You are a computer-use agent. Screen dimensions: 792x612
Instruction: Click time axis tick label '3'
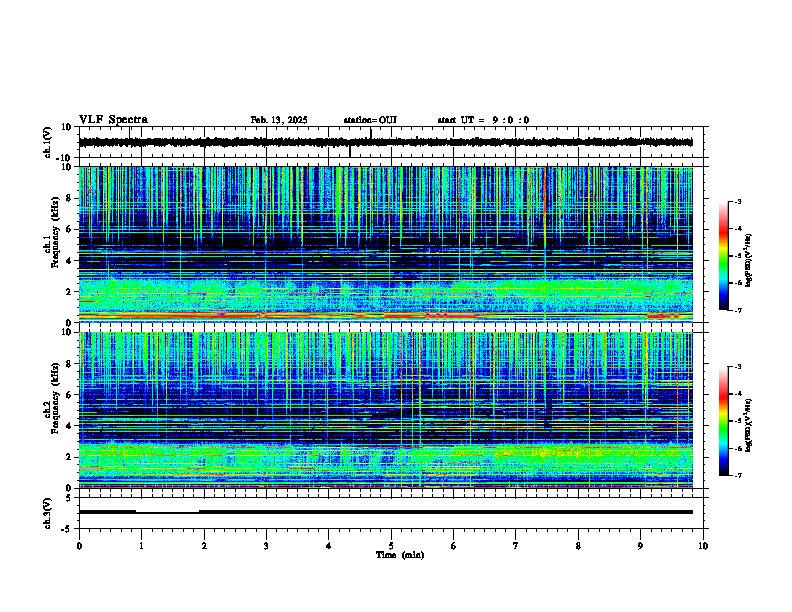pos(266,546)
